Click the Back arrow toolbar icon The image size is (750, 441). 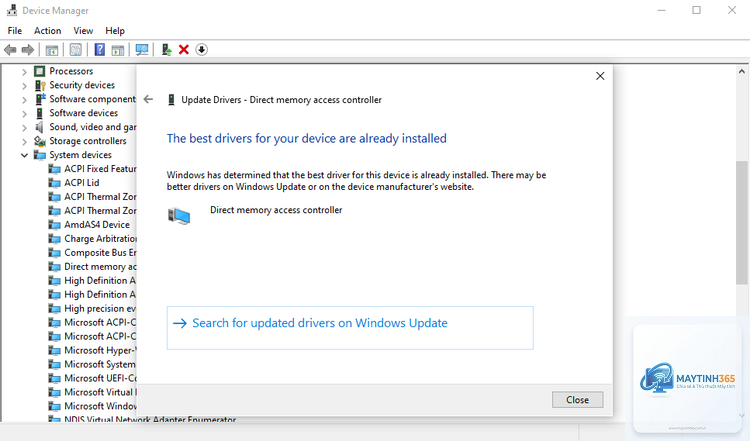pyautogui.click(x=10, y=50)
